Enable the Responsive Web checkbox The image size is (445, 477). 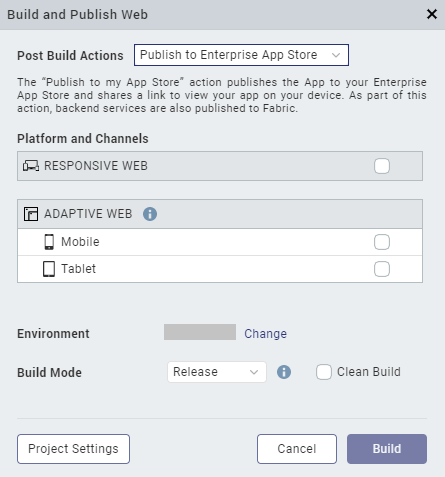pyautogui.click(x=382, y=166)
